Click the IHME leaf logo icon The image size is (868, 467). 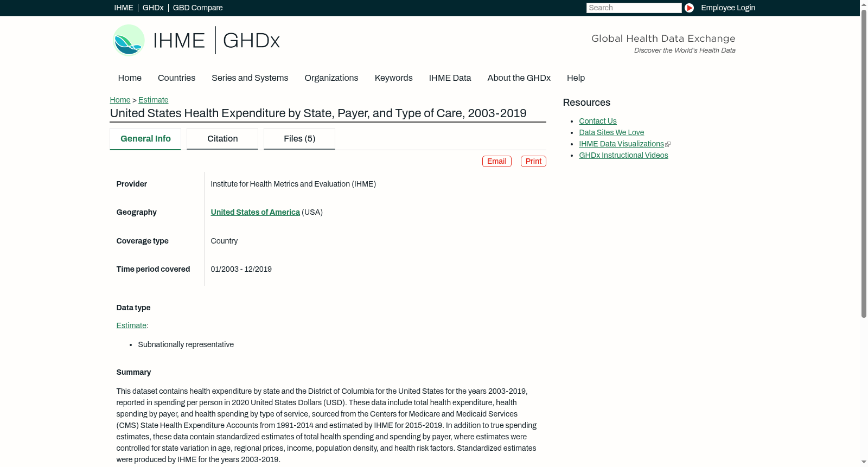point(129,40)
